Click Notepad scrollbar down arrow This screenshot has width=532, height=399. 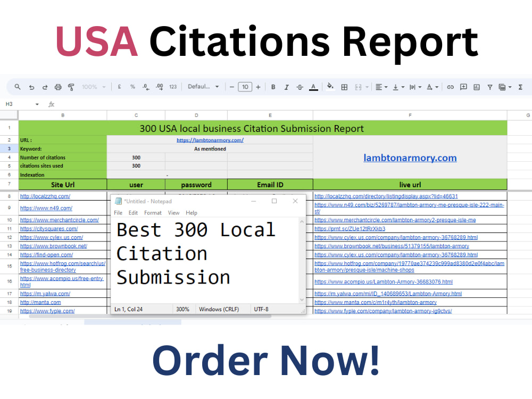click(302, 300)
